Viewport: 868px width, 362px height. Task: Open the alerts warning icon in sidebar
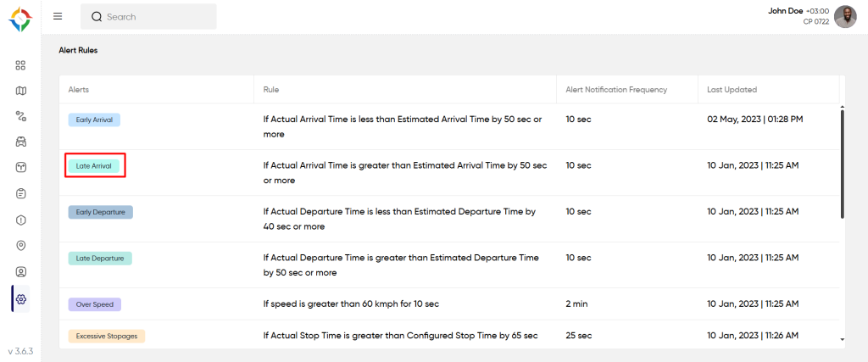[x=21, y=220]
